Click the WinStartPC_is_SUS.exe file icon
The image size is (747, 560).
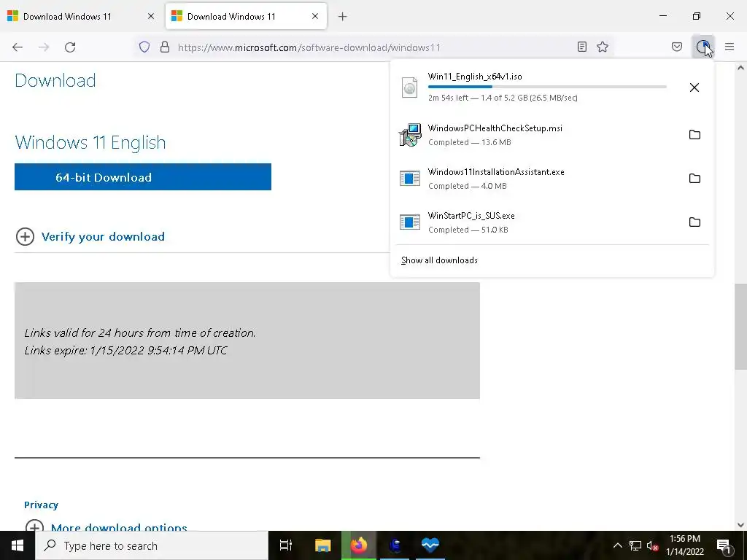pos(410,222)
